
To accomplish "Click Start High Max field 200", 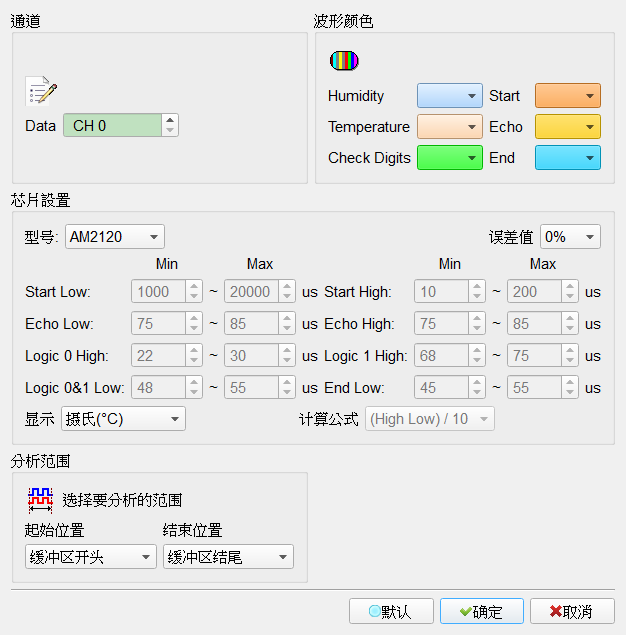I will click(534, 291).
